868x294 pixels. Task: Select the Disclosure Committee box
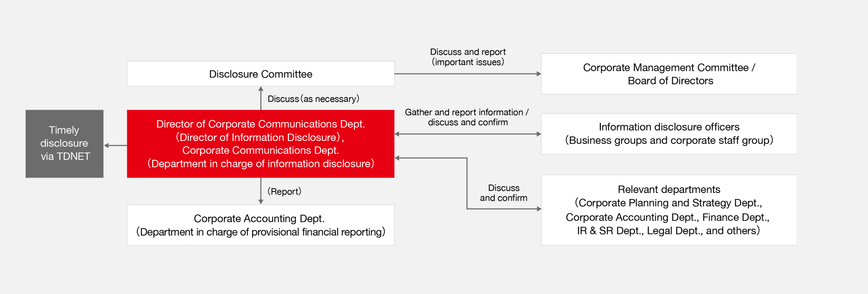260,74
